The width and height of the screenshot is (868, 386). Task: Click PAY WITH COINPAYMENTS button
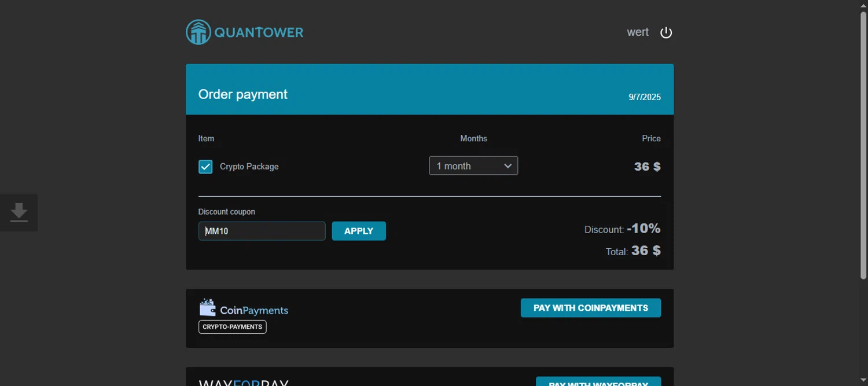591,308
